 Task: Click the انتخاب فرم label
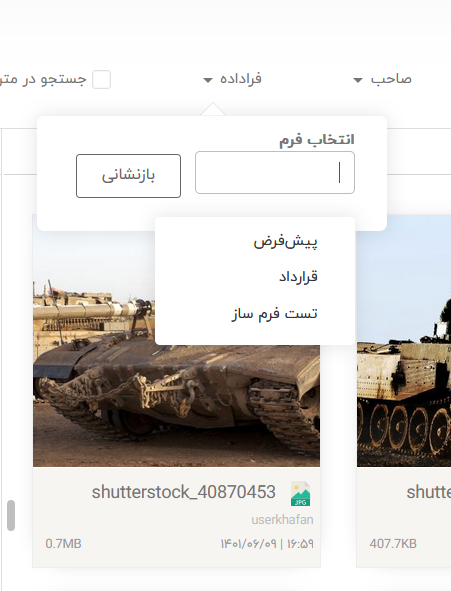tap(316, 139)
